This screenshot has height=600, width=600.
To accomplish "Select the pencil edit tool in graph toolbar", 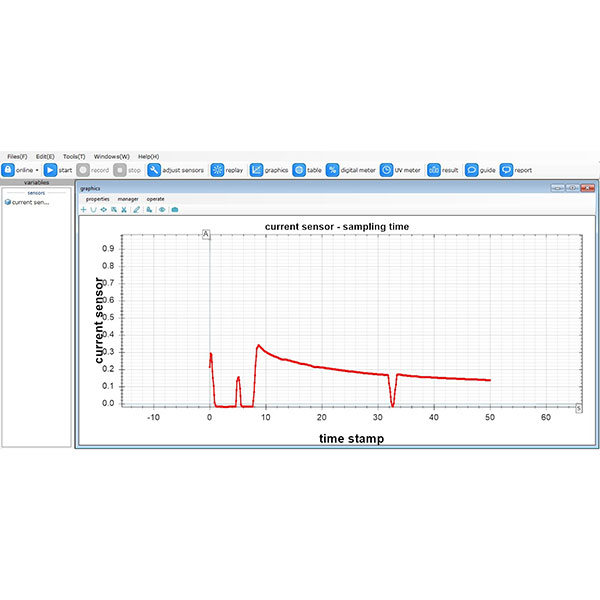I will point(137,209).
